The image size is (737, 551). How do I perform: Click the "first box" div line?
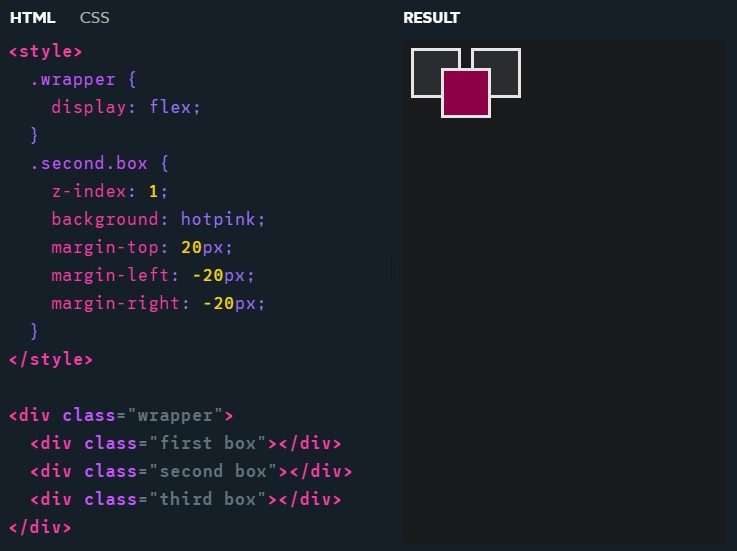tap(185, 443)
